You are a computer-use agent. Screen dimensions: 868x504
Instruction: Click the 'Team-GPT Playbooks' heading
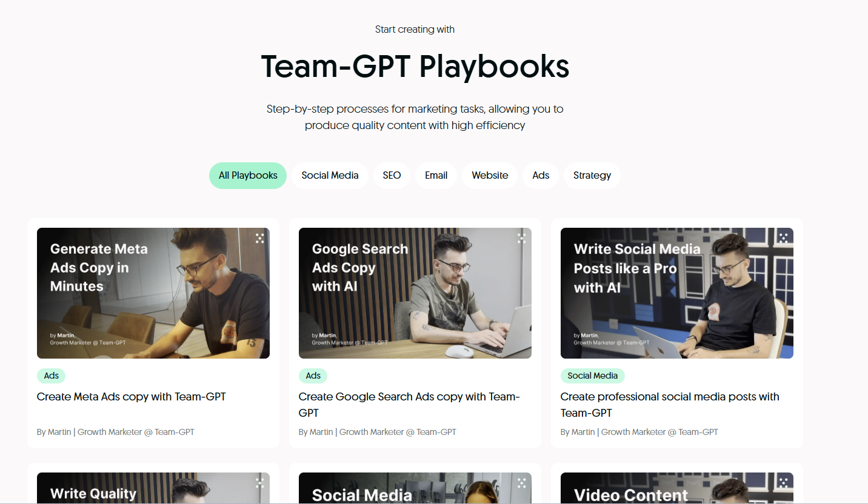tap(415, 67)
